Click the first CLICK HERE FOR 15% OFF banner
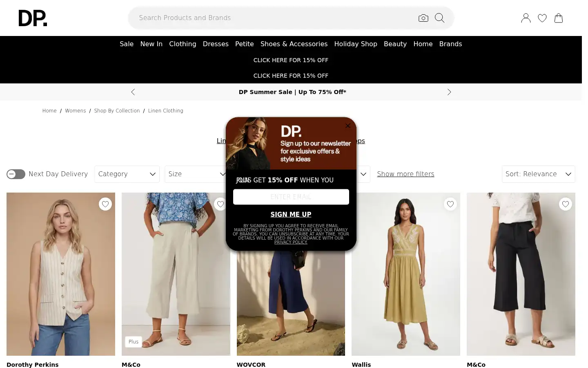Image resolution: width=588 pixels, height=368 pixels. tap(291, 60)
